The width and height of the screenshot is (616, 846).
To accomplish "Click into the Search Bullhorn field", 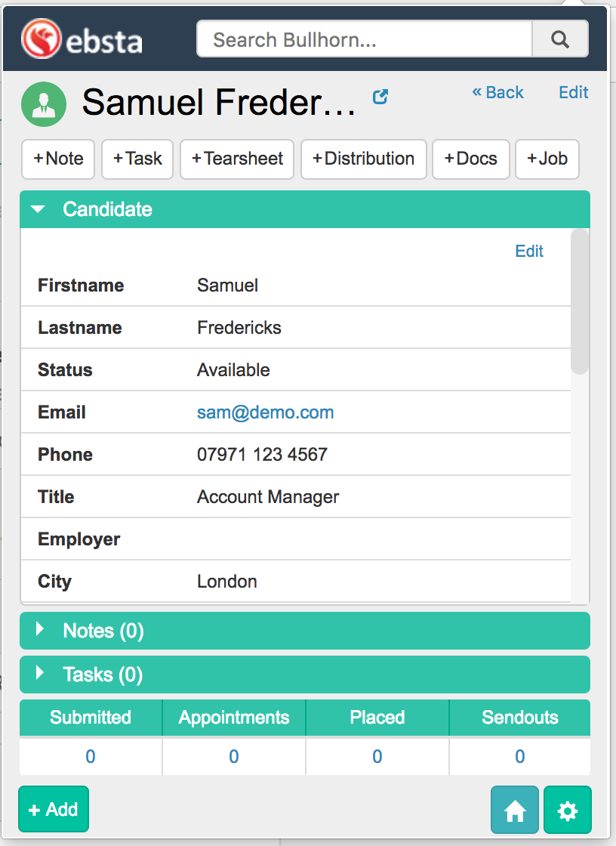I will coord(364,39).
